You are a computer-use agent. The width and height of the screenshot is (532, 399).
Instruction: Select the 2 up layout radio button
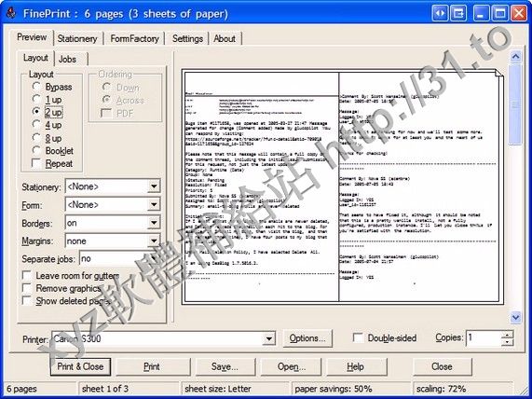point(36,111)
